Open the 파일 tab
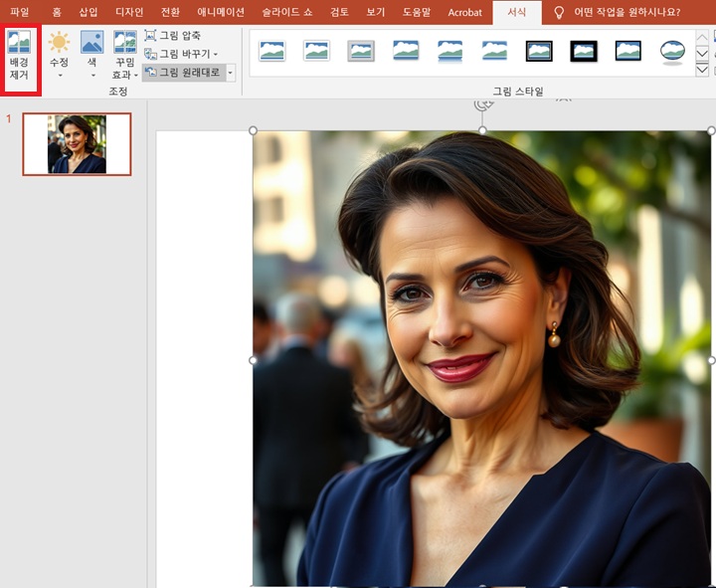 [x=19, y=12]
